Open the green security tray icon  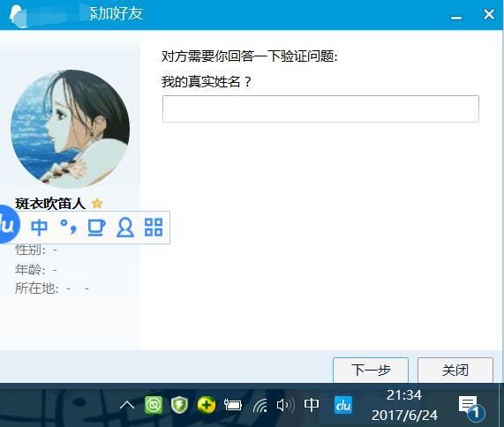coord(154,405)
